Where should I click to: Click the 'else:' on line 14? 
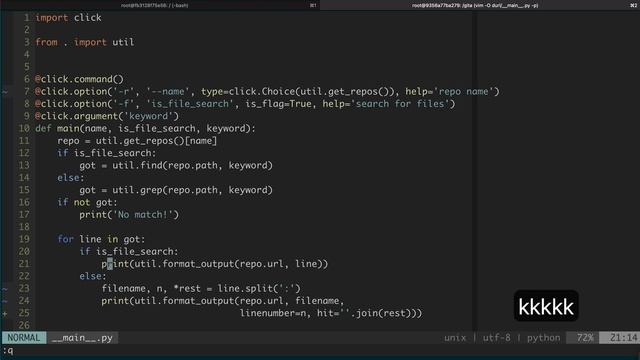(71, 178)
